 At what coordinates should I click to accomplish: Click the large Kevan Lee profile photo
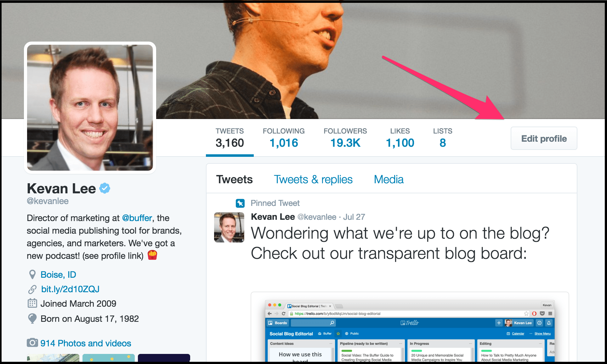[90, 108]
